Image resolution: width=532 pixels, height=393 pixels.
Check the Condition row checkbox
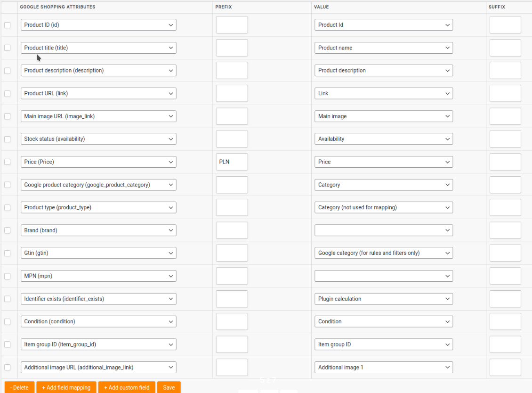tap(7, 322)
